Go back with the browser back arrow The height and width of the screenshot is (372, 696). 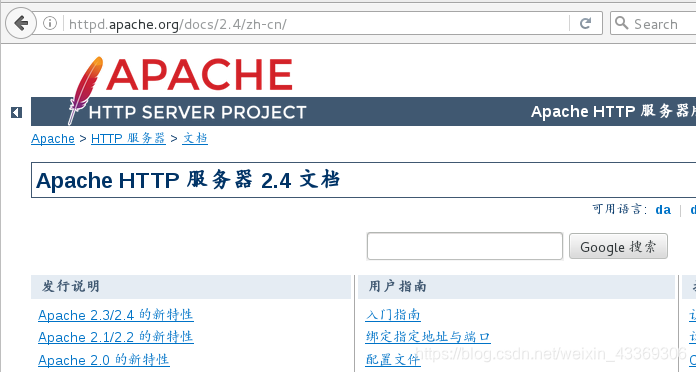click(x=20, y=23)
